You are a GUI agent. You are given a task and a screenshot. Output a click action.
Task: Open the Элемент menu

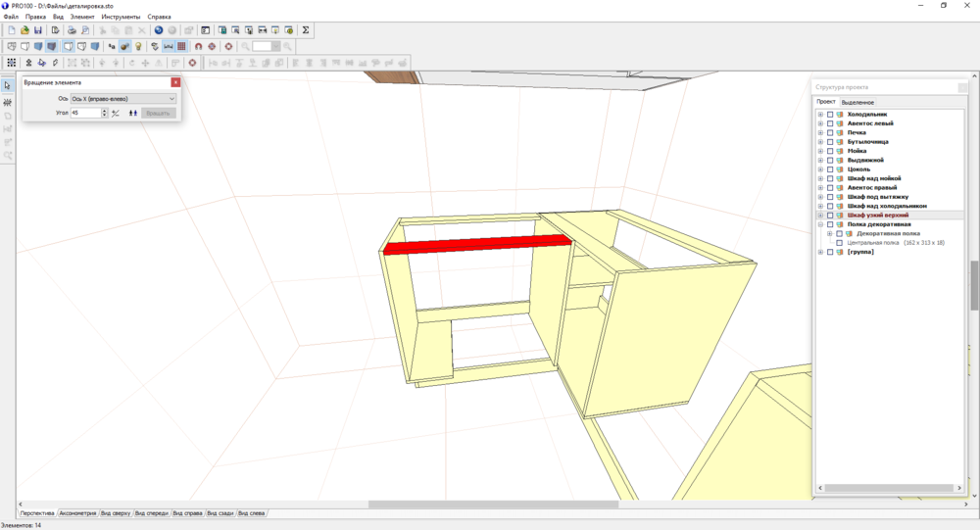(x=82, y=17)
